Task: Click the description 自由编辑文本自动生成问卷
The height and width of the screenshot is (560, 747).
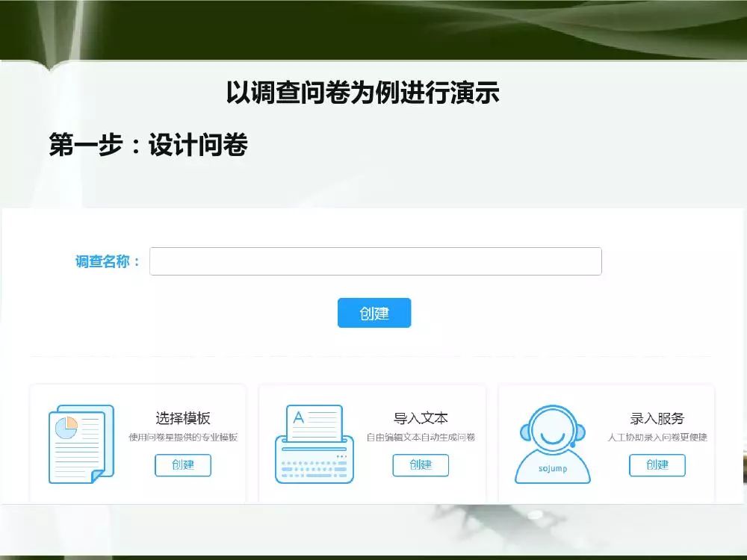Action: click(x=421, y=438)
